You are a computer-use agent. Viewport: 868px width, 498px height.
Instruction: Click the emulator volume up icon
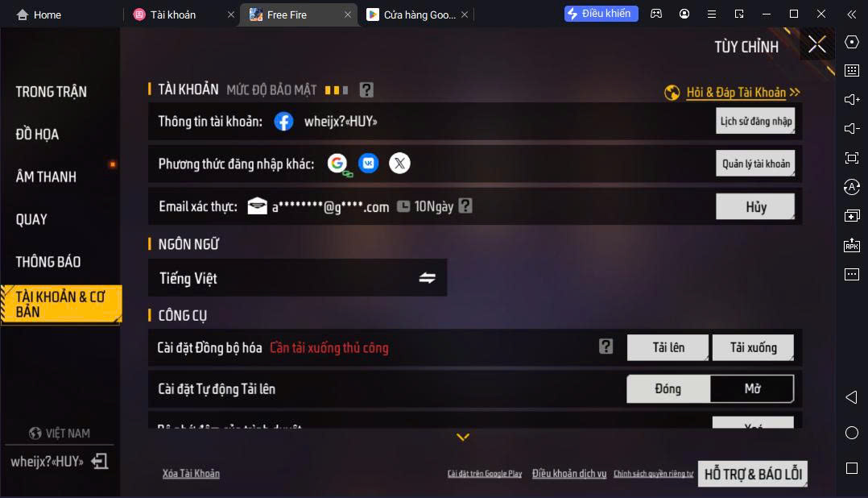(851, 100)
